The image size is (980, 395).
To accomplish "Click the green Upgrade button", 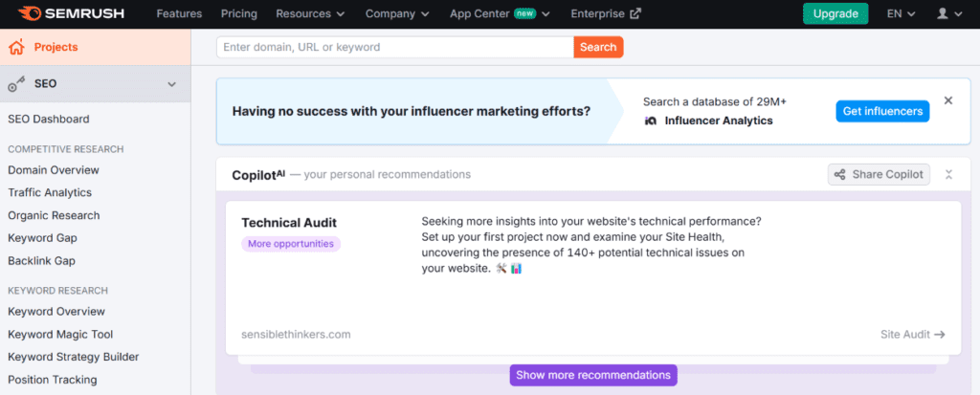I will pyautogui.click(x=835, y=14).
